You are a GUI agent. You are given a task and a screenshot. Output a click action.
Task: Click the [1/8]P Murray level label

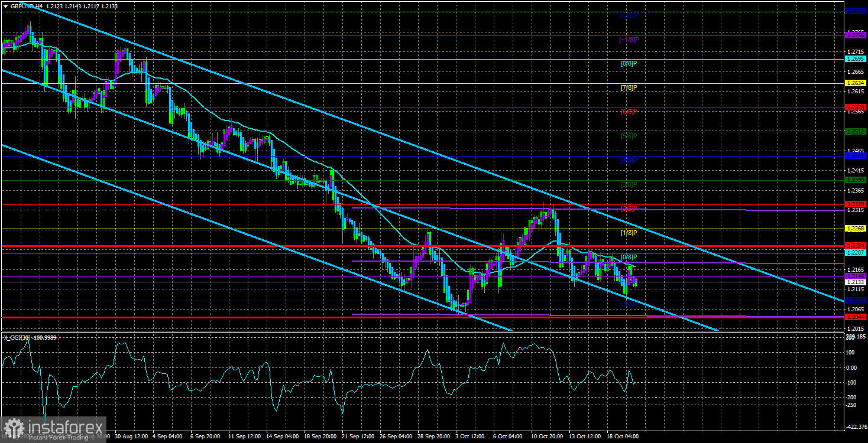tap(629, 233)
